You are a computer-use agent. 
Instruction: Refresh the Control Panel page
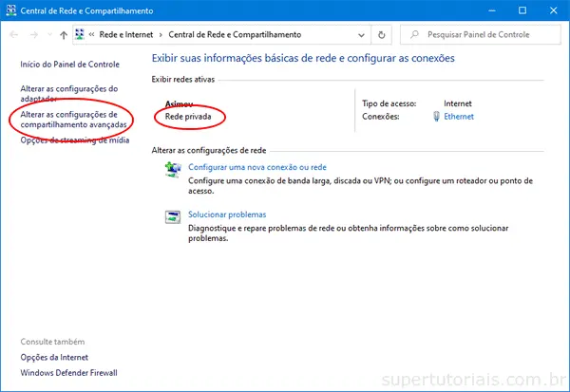point(382,35)
